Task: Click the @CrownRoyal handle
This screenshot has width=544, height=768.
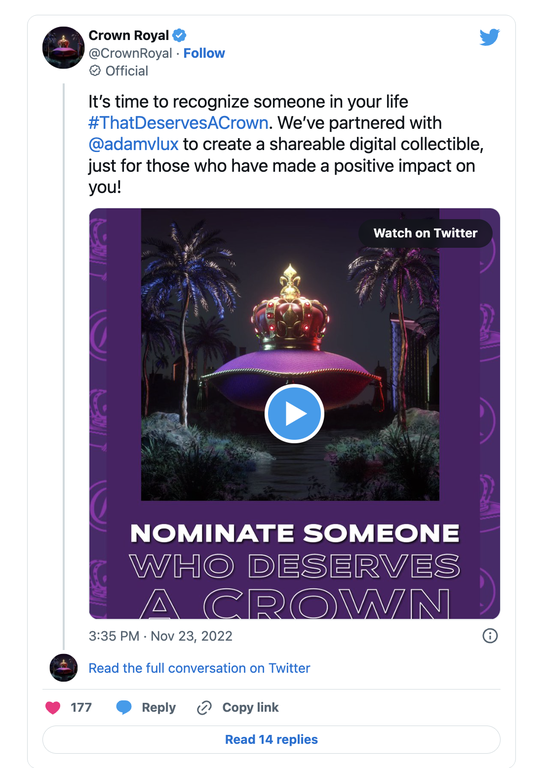Action: coord(130,53)
